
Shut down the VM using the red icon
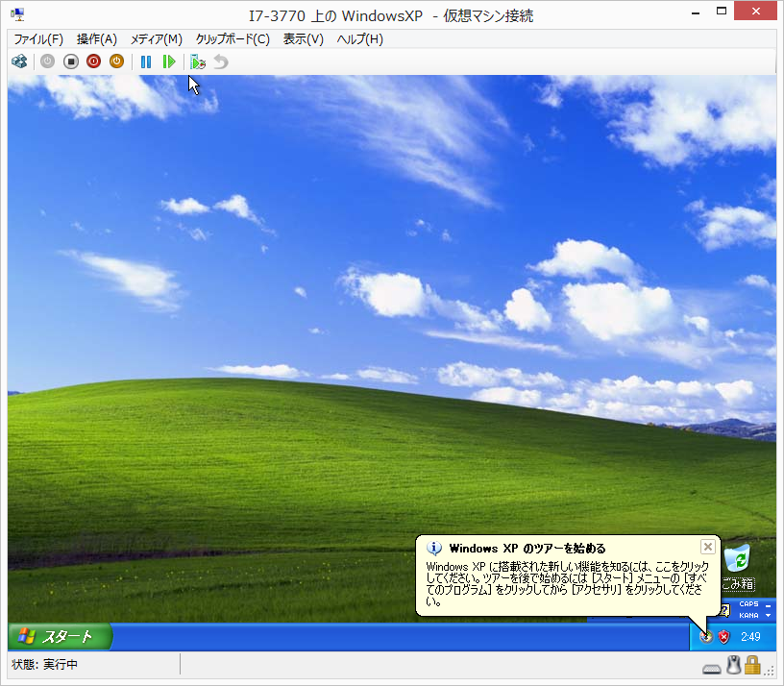click(93, 61)
